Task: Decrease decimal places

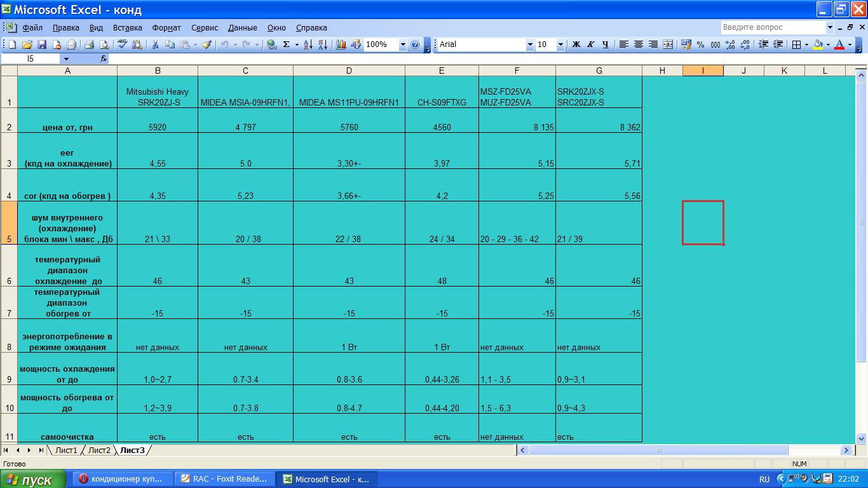Action: click(745, 44)
